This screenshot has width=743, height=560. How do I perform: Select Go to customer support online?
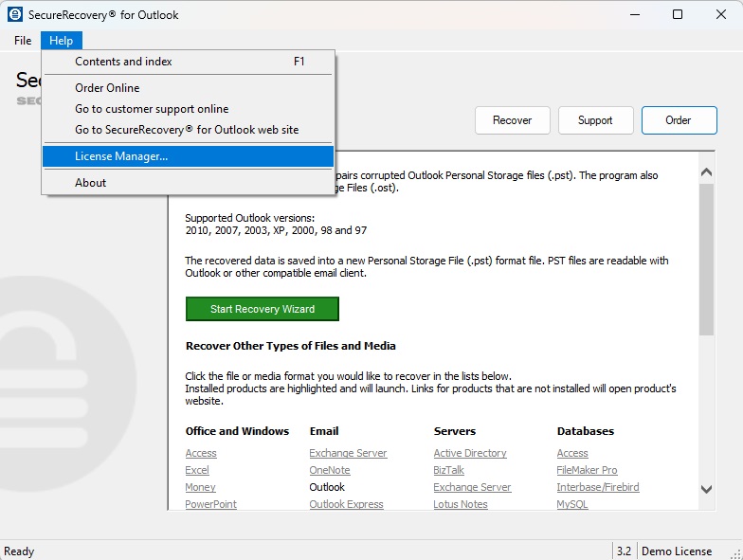(x=152, y=109)
